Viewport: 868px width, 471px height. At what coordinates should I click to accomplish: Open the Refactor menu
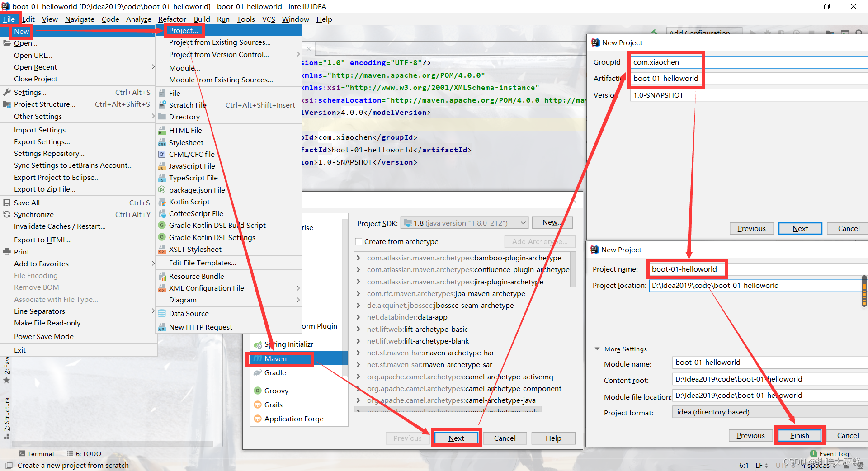[x=172, y=19]
